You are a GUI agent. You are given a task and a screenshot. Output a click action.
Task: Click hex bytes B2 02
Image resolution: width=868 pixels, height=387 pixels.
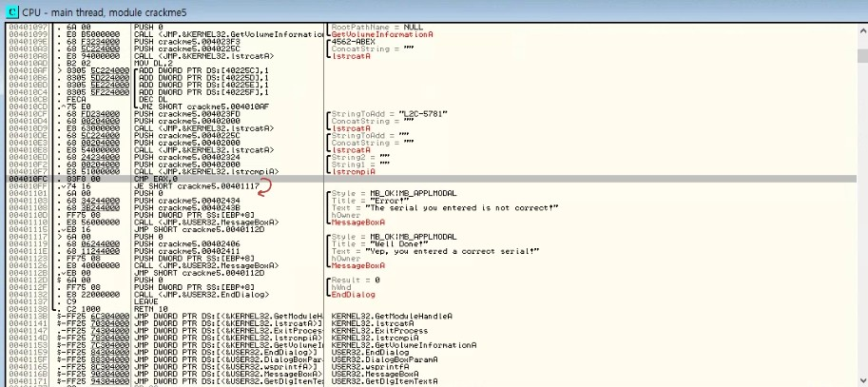(78, 63)
